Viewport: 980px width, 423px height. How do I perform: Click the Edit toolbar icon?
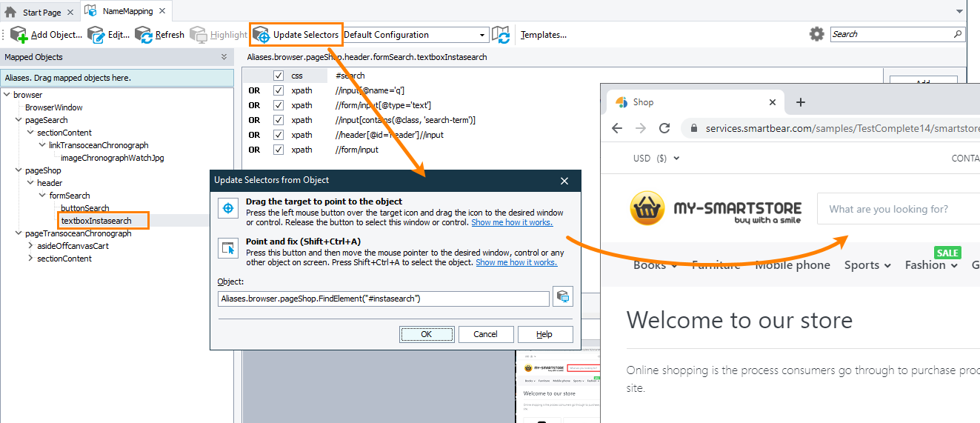[x=96, y=35]
